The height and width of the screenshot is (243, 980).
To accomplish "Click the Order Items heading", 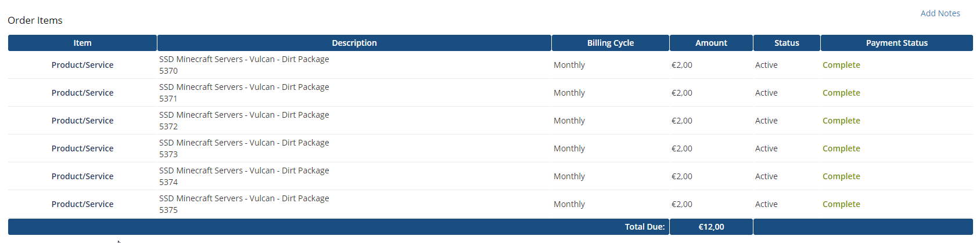I will point(35,20).
